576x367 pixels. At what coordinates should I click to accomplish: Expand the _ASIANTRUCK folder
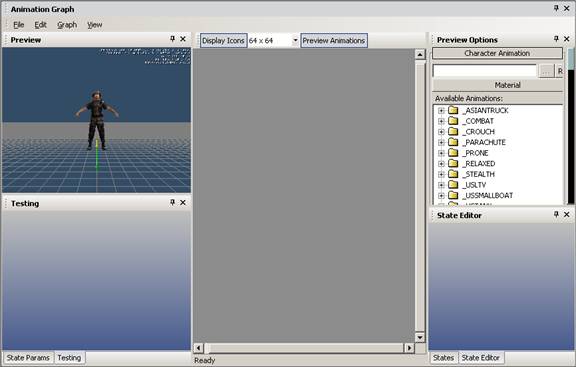pyautogui.click(x=441, y=110)
